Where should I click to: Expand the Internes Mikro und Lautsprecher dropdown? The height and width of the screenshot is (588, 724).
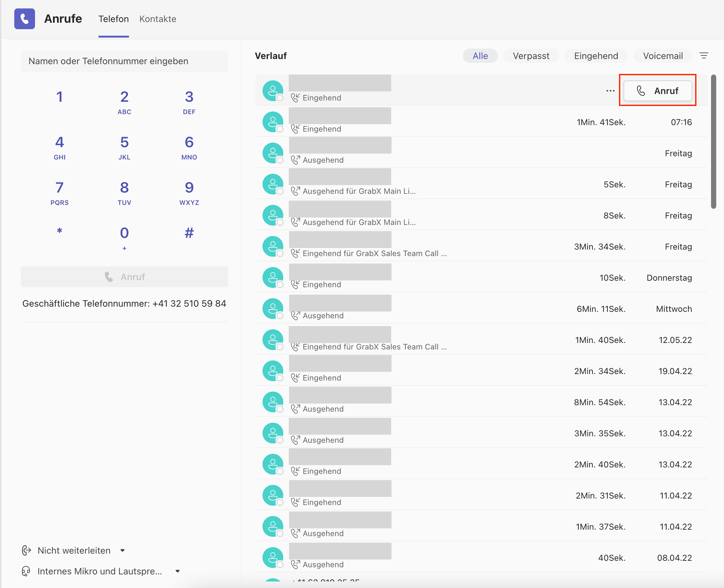click(x=178, y=571)
